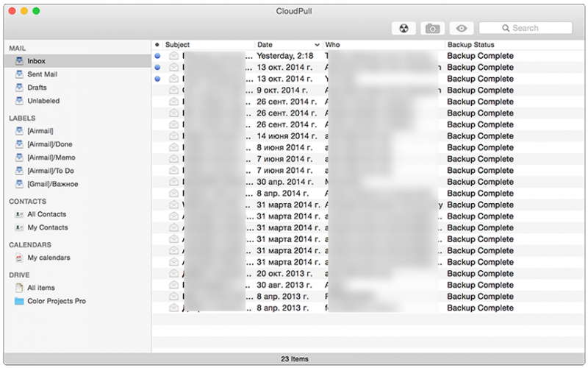Click the 23 Items status bar text
This screenshot has height=368, width=588.
tap(295, 359)
